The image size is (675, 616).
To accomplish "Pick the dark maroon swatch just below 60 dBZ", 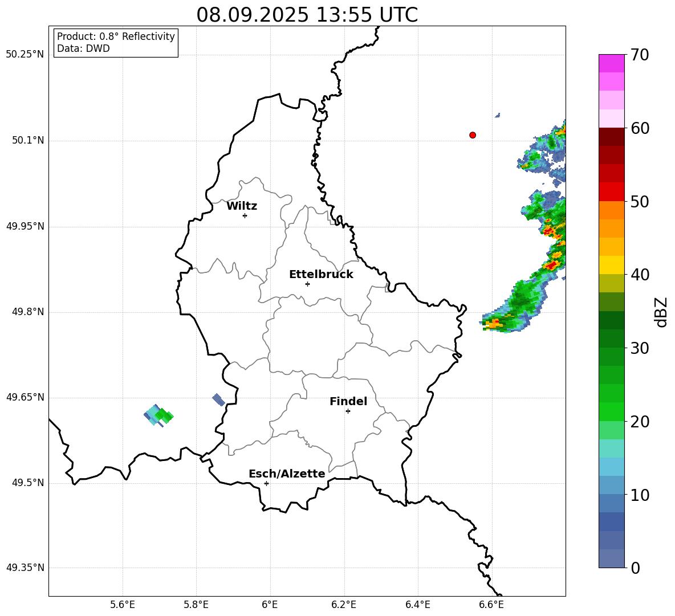I will pyautogui.click(x=612, y=136).
